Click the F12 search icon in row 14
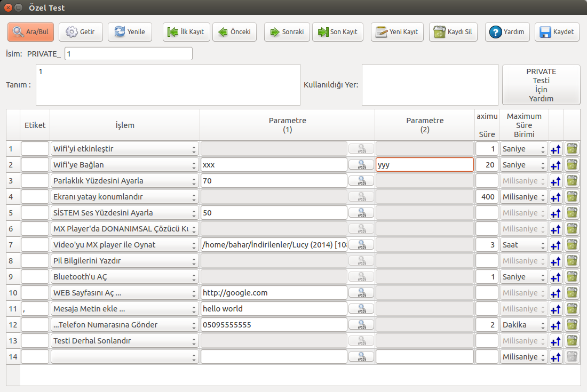The image size is (587, 392). [x=361, y=357]
